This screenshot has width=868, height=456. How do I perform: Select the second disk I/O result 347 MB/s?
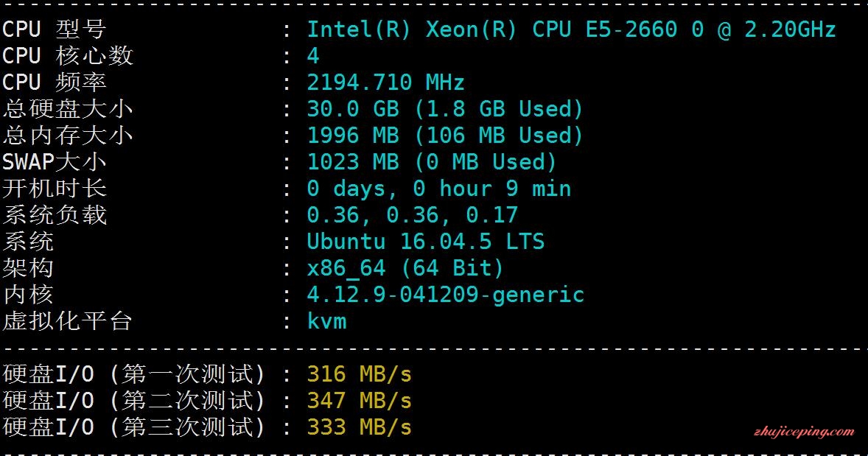tap(360, 401)
